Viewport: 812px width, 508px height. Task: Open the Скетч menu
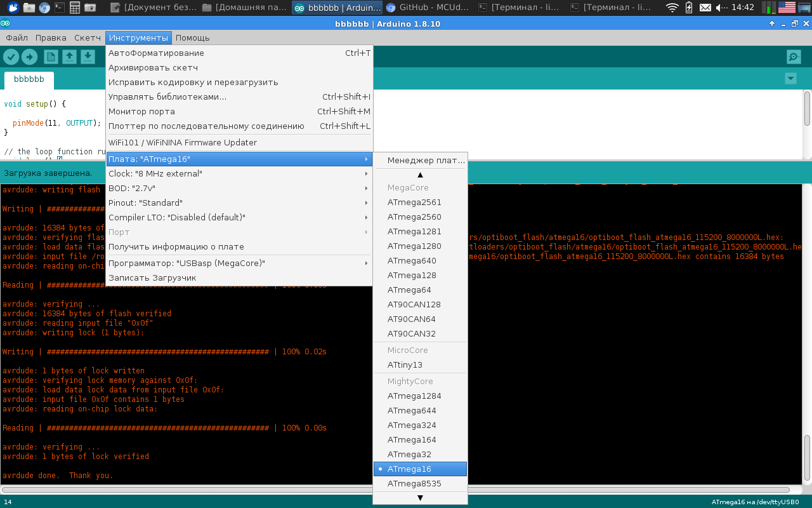pyautogui.click(x=88, y=38)
